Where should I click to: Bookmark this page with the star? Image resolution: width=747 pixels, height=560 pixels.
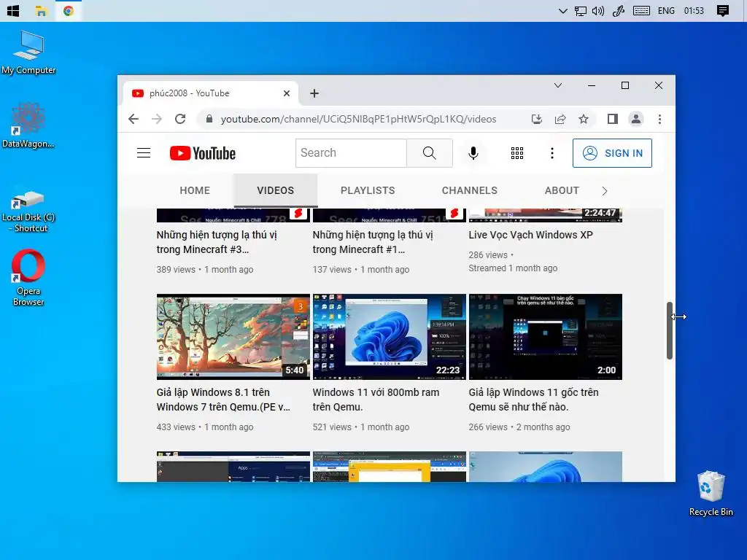pyautogui.click(x=584, y=119)
